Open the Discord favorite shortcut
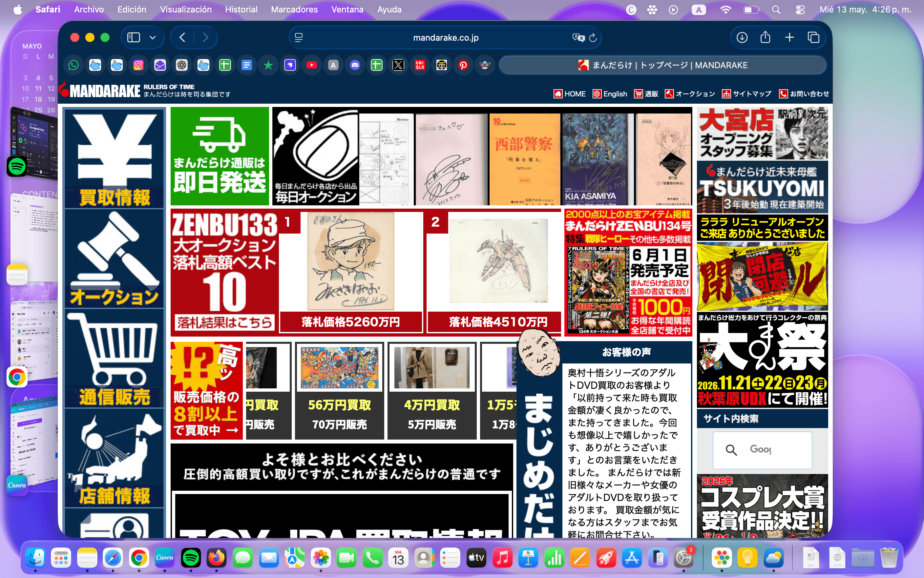The width and height of the screenshot is (924, 578). pyautogui.click(x=355, y=65)
